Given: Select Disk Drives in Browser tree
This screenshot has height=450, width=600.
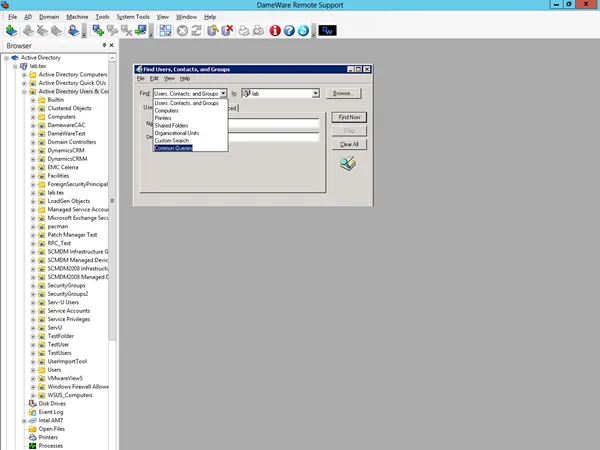Looking at the screenshot, I should point(52,404).
